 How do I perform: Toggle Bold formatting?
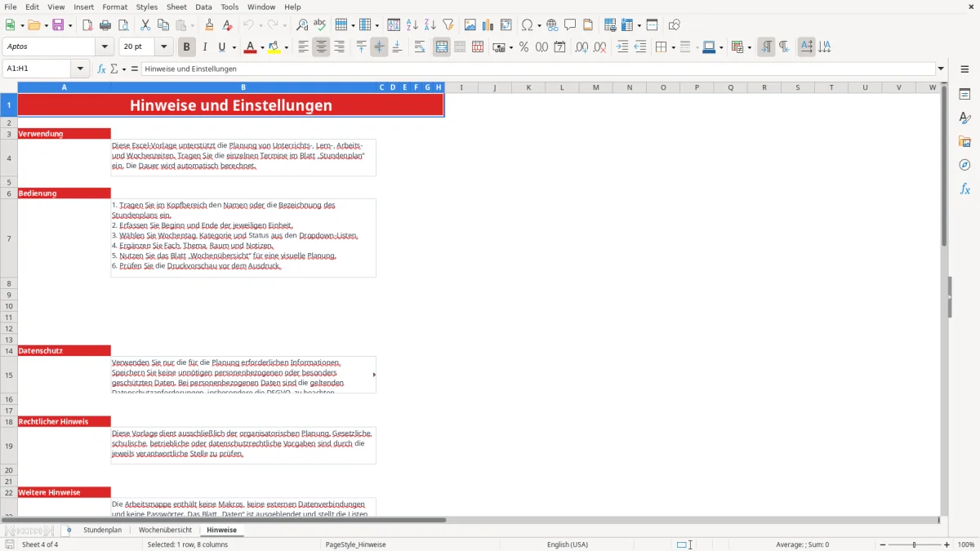[187, 47]
